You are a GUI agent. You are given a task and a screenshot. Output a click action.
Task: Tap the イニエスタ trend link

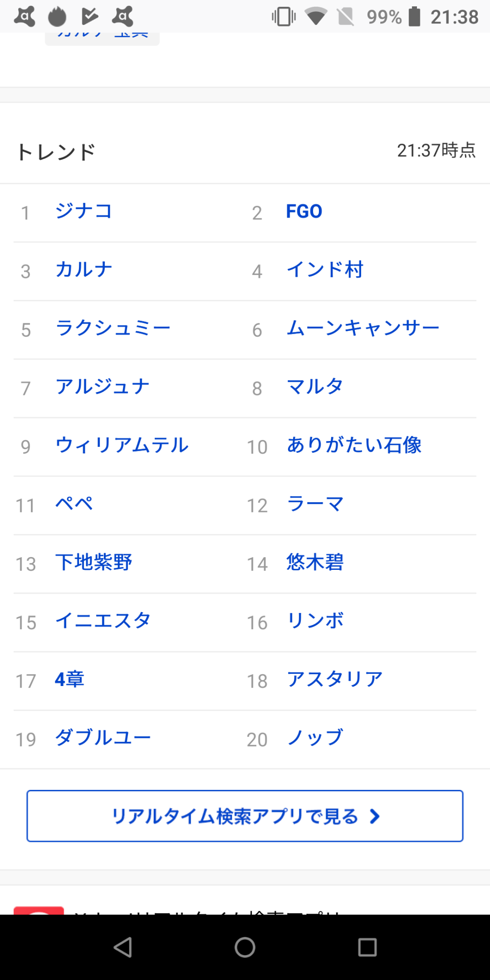103,621
